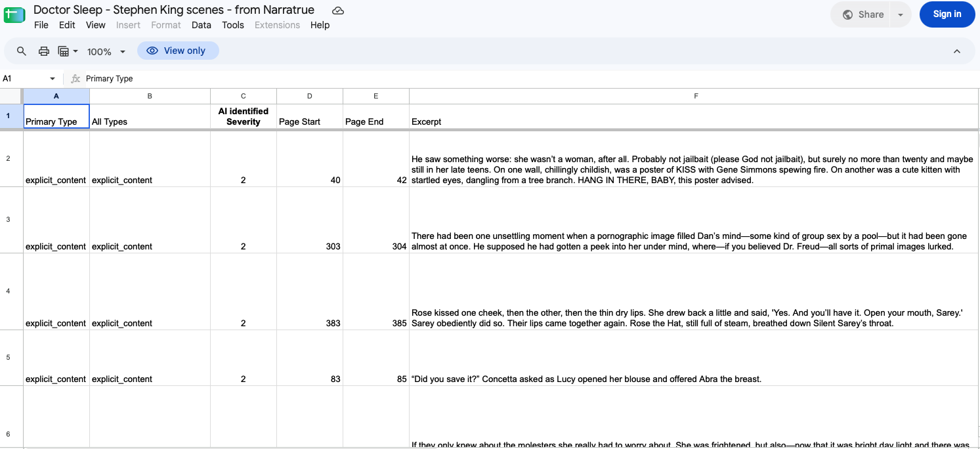
Task: Open the zoom 100% dropdown
Action: tap(106, 52)
